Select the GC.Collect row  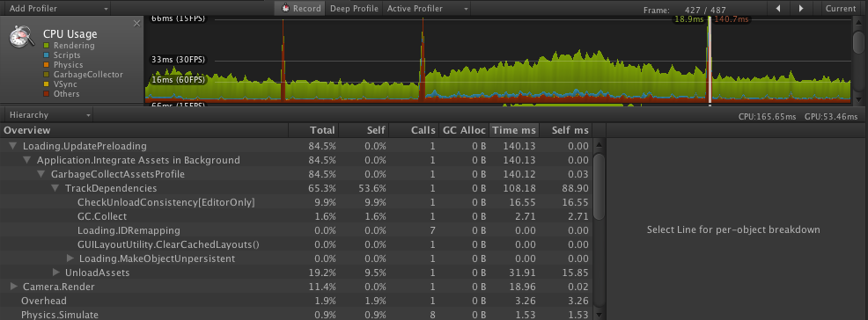tap(296, 216)
